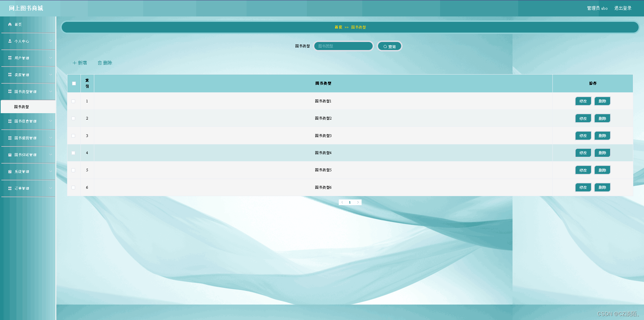
Task: Check the checkbox for row 图书类型2
Action: 73,118
